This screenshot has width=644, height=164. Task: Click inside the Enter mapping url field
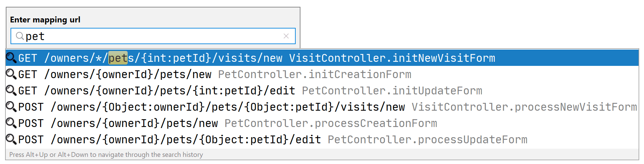click(x=153, y=36)
